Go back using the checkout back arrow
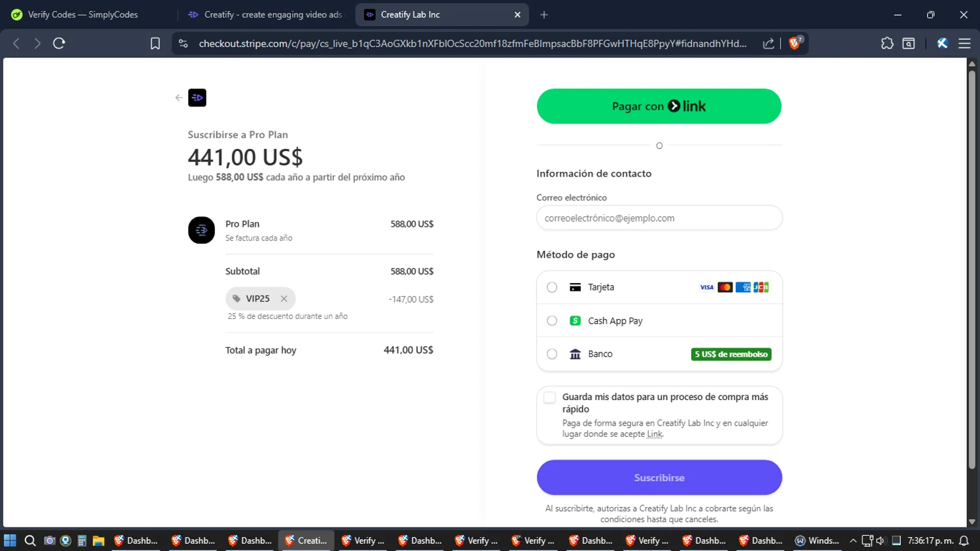Viewport: 980px width, 551px height. point(179,98)
